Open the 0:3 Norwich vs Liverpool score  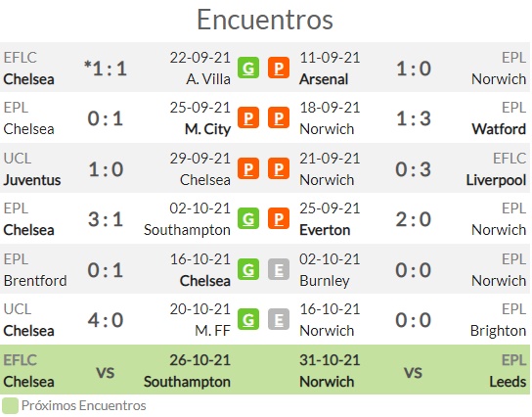point(414,169)
